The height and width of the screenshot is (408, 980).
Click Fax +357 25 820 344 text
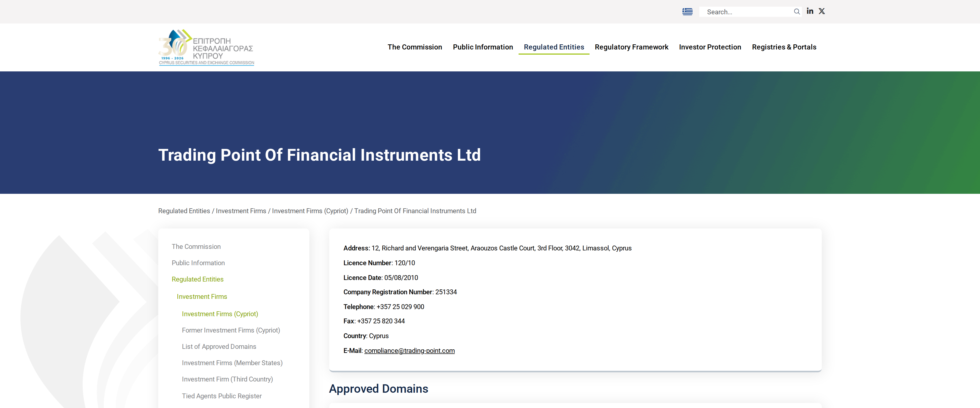coord(374,321)
